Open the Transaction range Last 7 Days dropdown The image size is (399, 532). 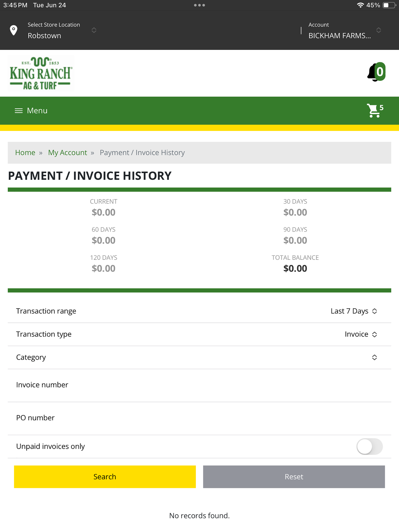pyautogui.click(x=354, y=311)
